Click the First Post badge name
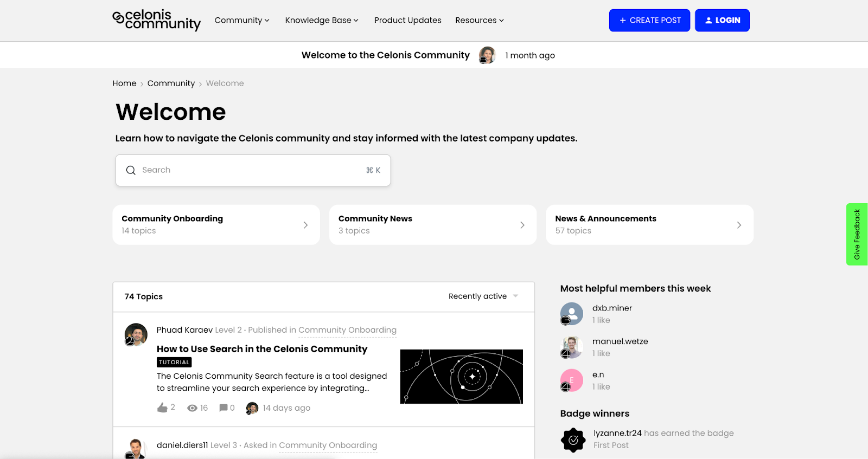 [611, 445]
